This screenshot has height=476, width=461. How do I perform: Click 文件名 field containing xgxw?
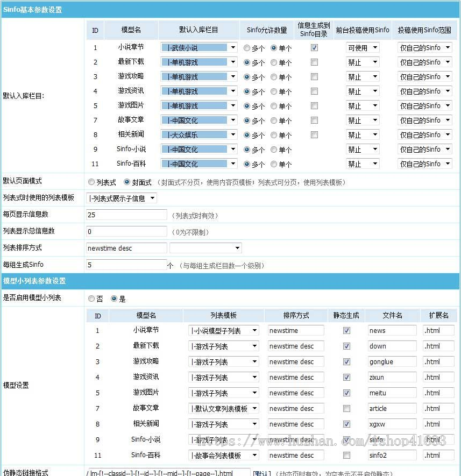pos(392,424)
